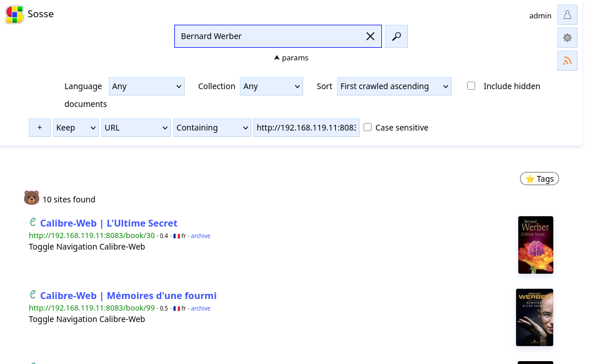
Task: Click the admin username text
Action: tap(540, 16)
